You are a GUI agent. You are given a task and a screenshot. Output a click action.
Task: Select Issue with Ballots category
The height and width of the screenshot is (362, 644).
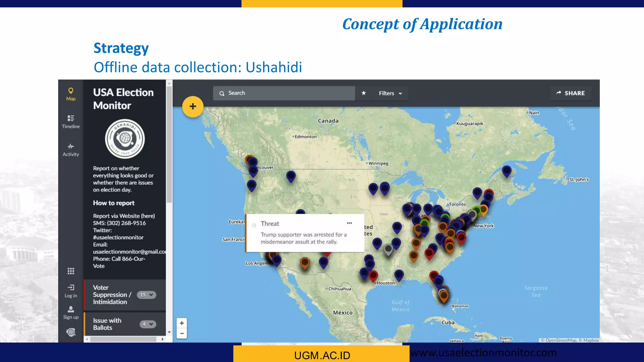pos(125,324)
